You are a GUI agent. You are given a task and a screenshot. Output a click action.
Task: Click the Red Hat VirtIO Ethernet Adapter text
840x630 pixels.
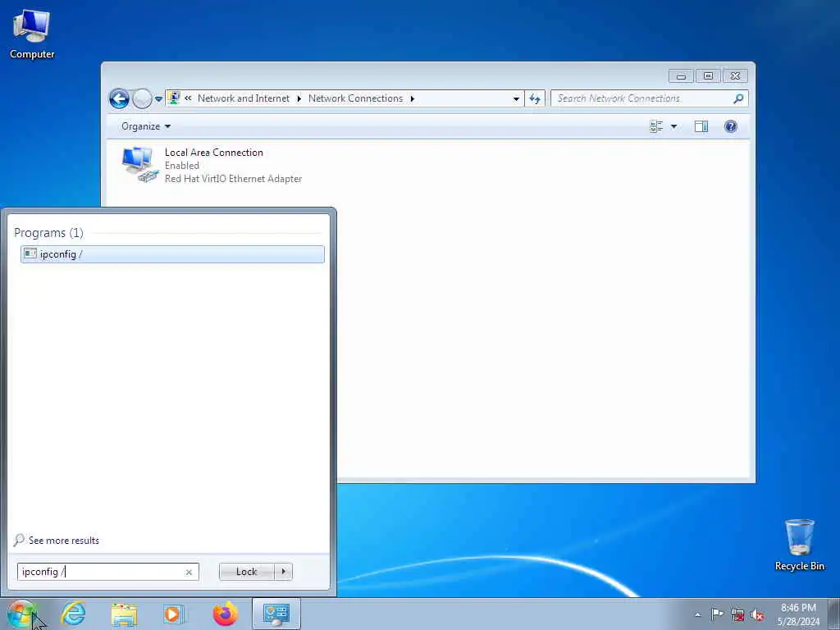pos(233,179)
